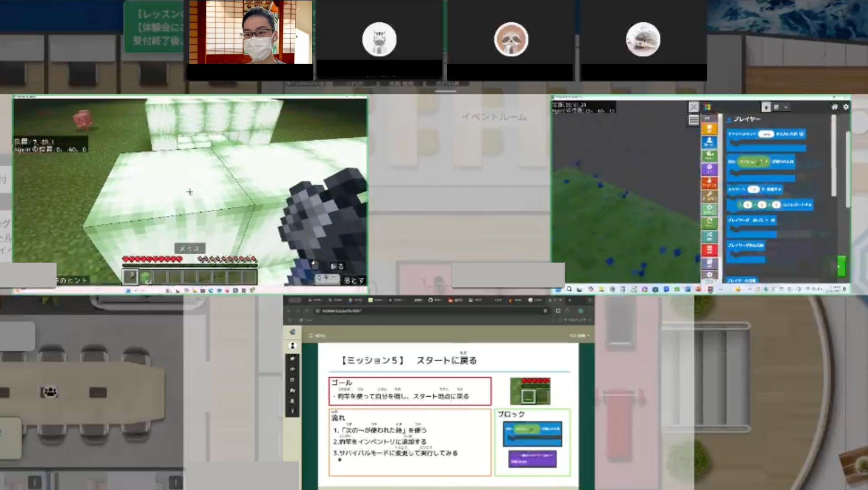Open the green Loops block category
This screenshot has width=868, height=490.
[x=709, y=222]
